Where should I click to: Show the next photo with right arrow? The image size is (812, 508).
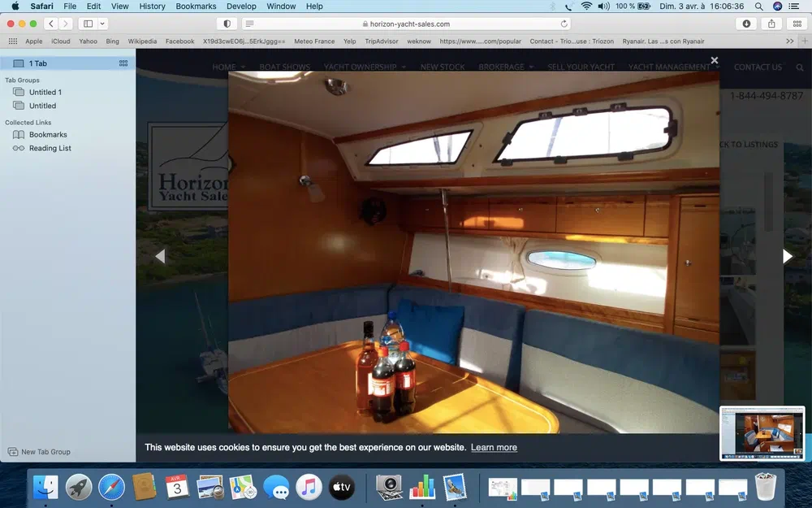pyautogui.click(x=786, y=256)
